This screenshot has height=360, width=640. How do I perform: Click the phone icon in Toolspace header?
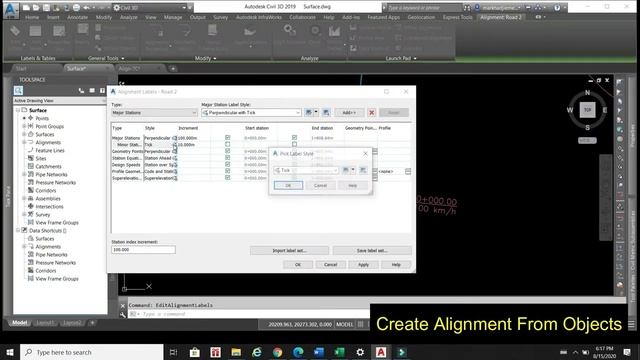point(81,91)
